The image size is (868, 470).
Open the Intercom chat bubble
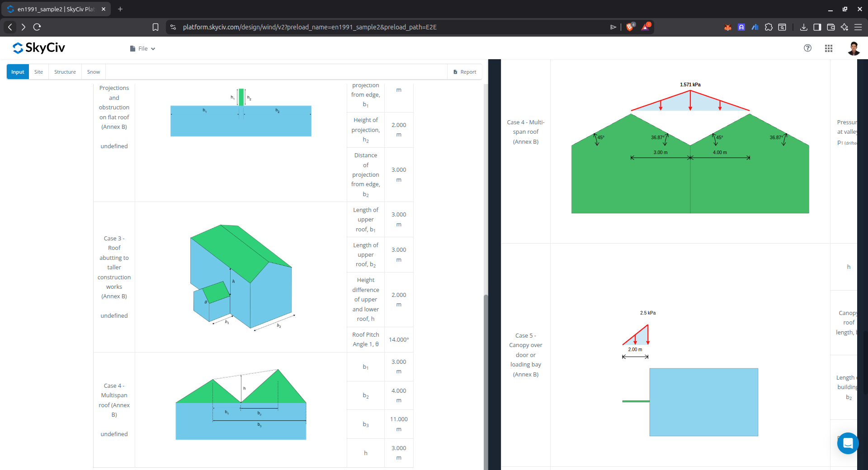[848, 443]
